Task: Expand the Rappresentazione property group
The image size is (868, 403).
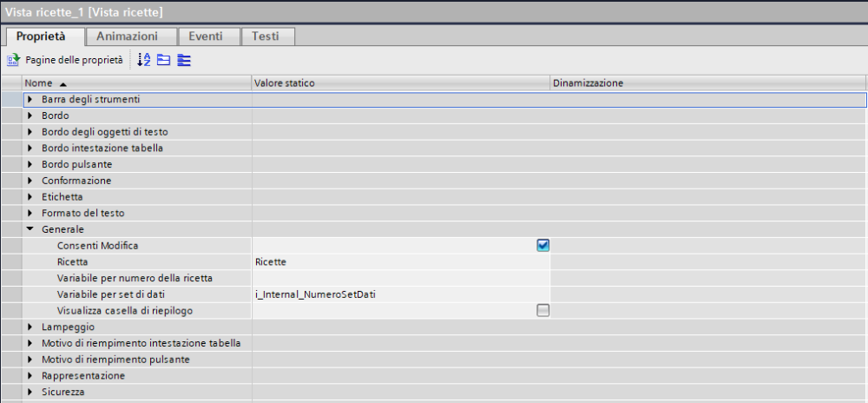Action: click(x=30, y=375)
